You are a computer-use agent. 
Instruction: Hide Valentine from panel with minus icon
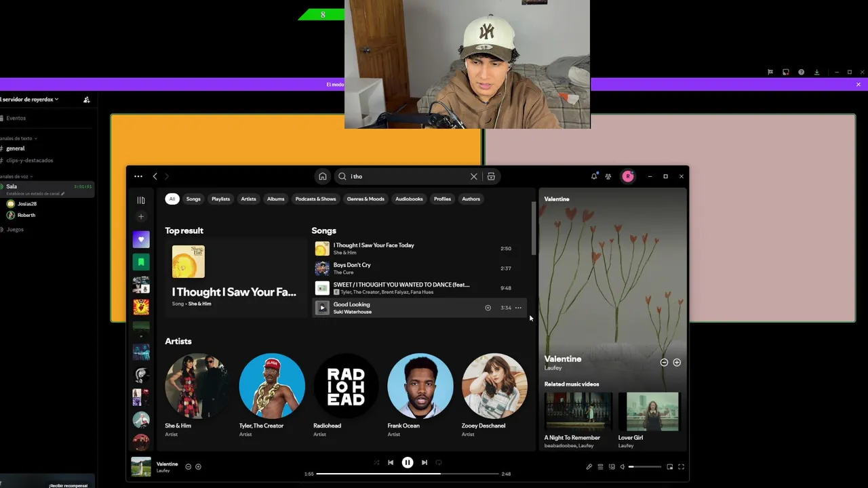[x=664, y=363]
